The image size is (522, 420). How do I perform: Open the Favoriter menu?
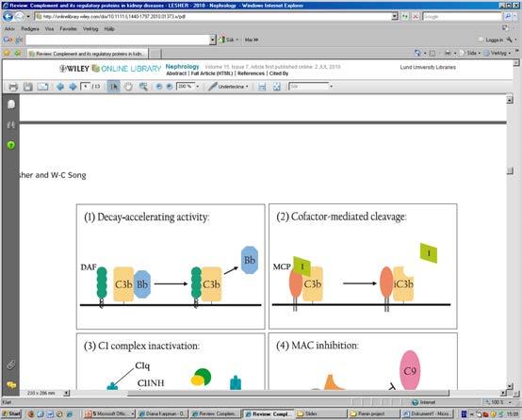[68, 29]
